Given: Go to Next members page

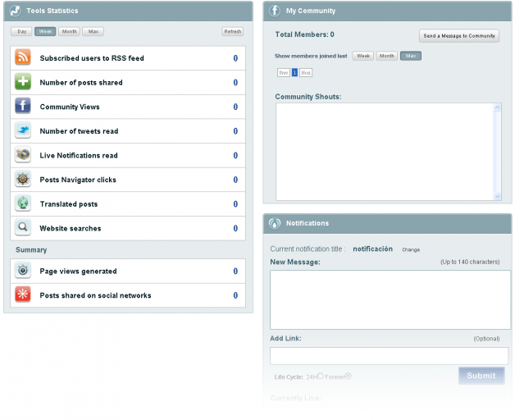Looking at the screenshot, I should 306,73.
